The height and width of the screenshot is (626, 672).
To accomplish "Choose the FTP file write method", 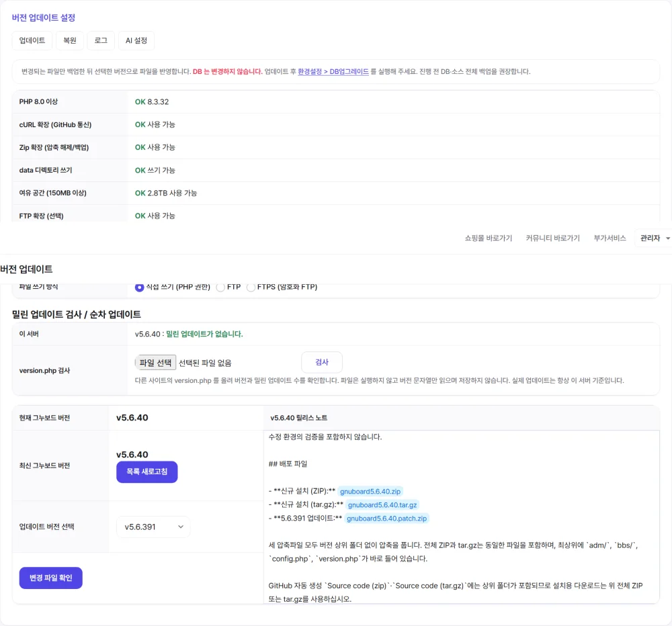I will (220, 287).
